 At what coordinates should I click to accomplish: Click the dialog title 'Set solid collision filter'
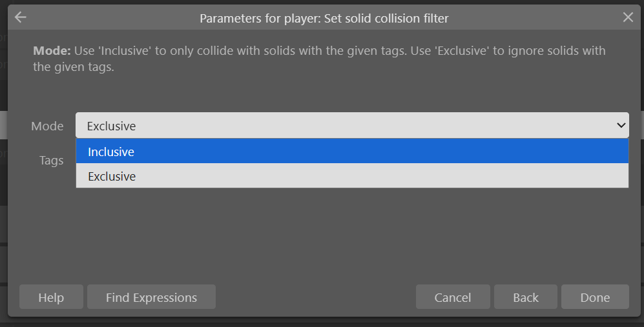(386, 19)
